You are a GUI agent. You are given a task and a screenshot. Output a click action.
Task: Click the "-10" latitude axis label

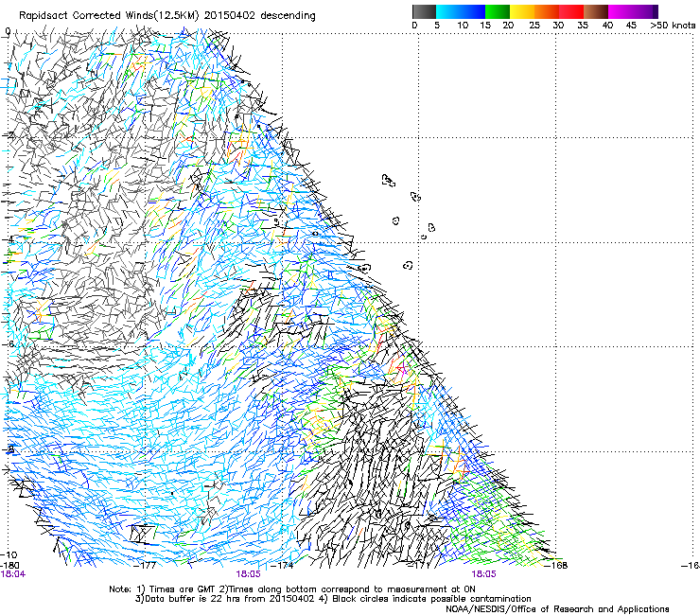click(9, 554)
